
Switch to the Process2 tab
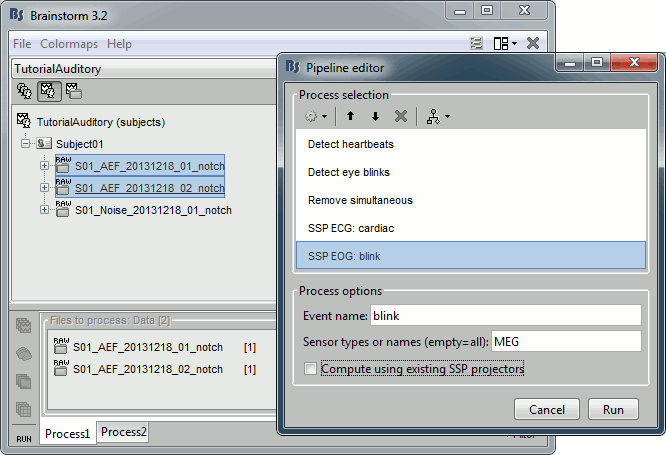[124, 433]
